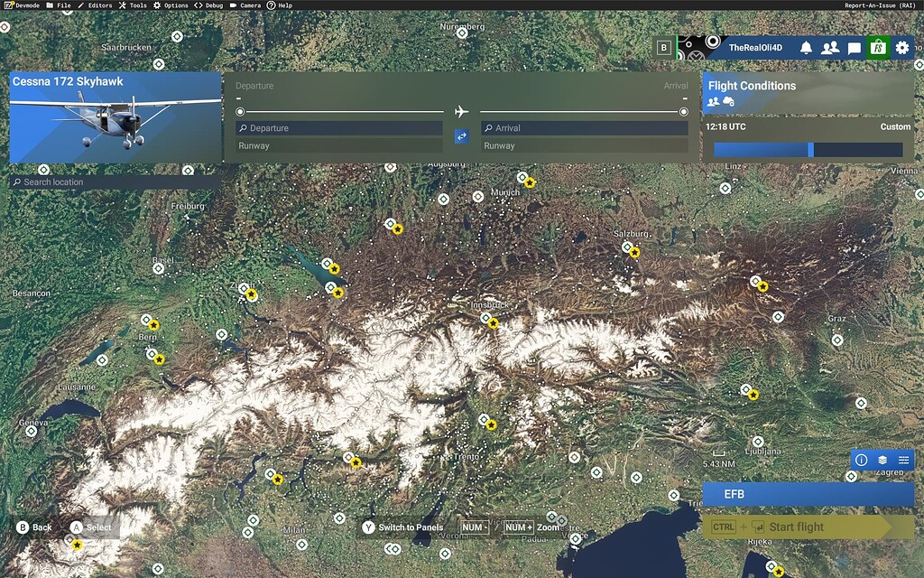Click the starred airport marker near Innsbruck

(494, 323)
